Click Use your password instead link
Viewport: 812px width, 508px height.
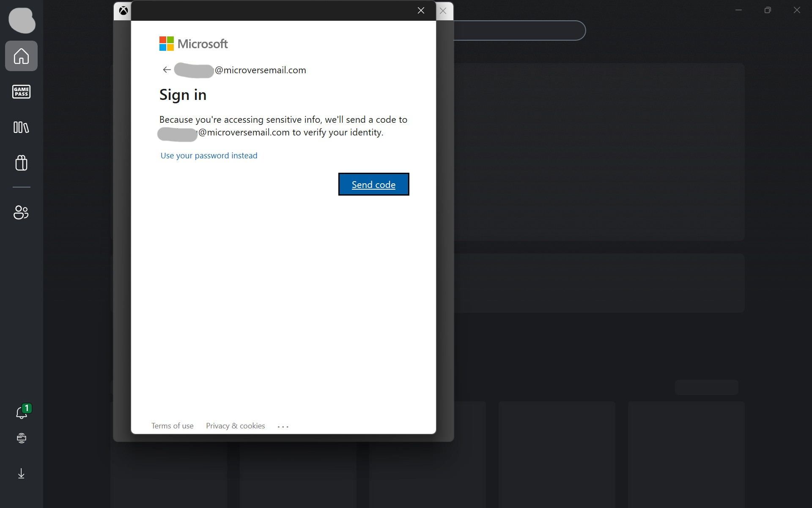coord(209,155)
